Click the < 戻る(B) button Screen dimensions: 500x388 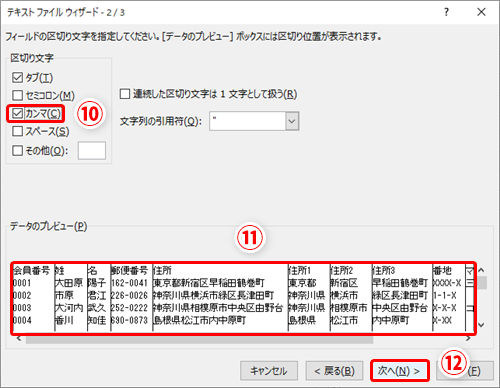334,370
